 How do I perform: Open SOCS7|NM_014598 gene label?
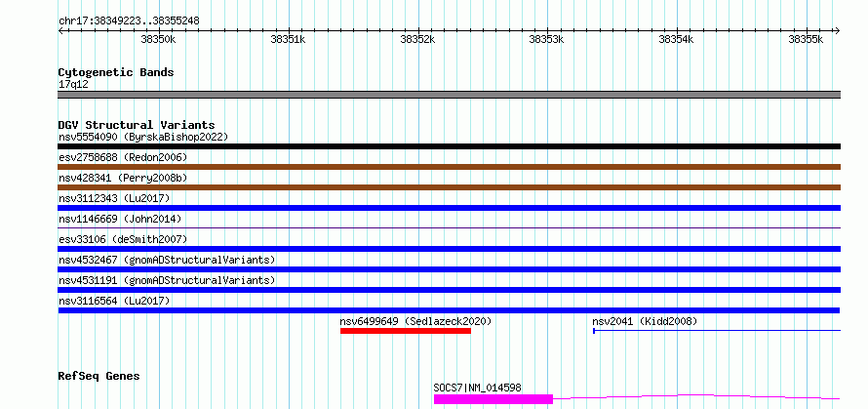coord(477,388)
